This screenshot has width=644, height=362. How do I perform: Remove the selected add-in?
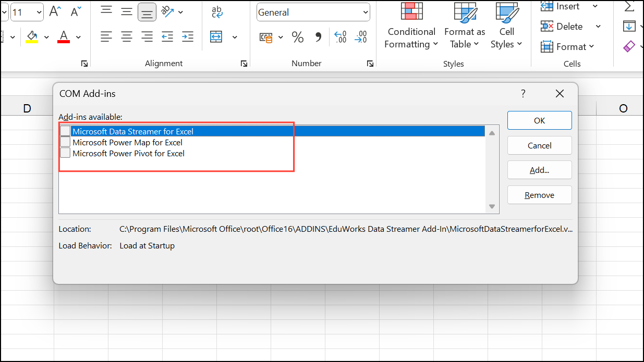pyautogui.click(x=539, y=194)
